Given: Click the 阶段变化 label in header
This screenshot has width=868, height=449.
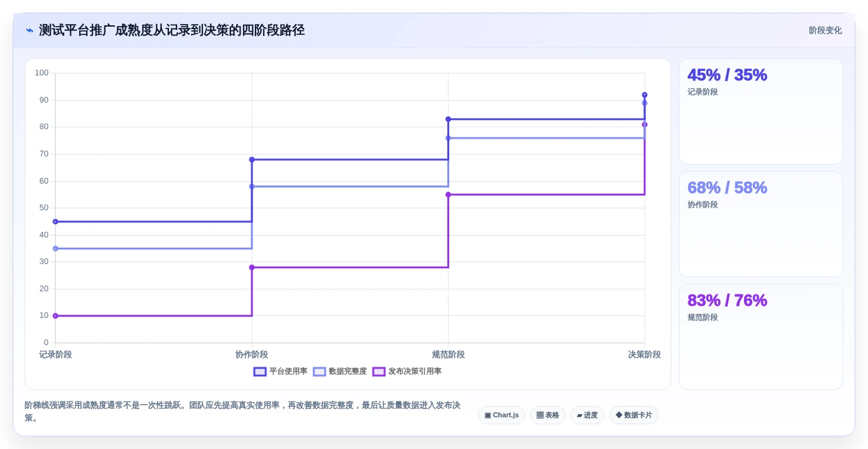Looking at the screenshot, I should [x=826, y=30].
